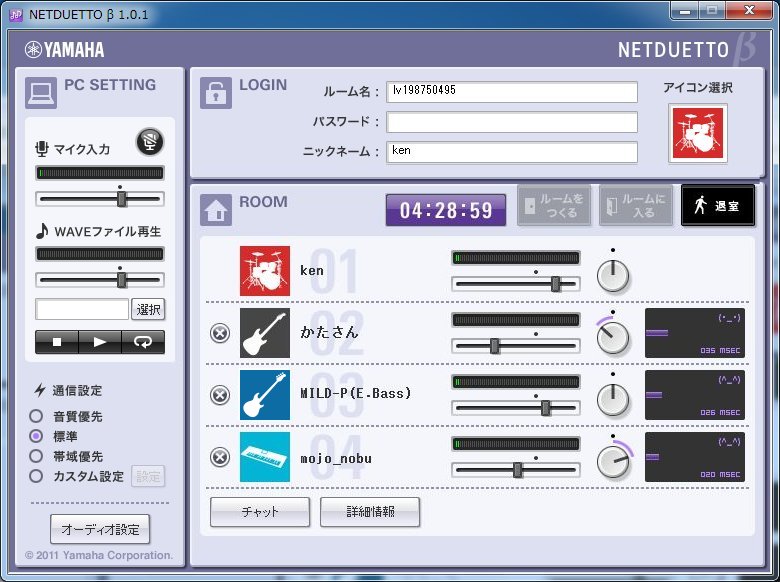Click the microphone icon beside マイク入力

[x=42, y=148]
